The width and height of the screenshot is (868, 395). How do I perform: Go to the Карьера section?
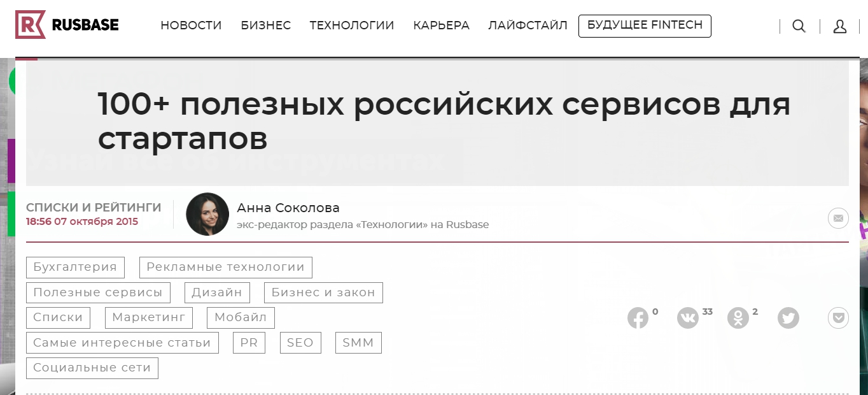point(441,26)
